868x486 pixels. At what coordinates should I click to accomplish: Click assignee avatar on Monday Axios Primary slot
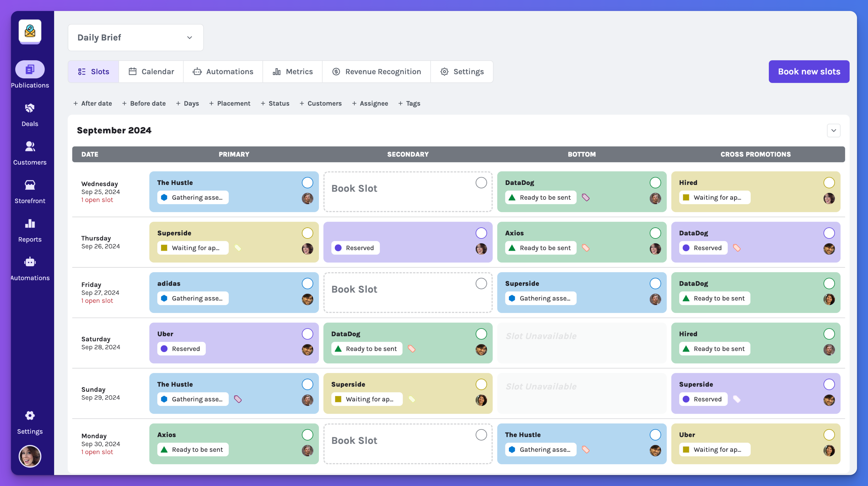pos(307,451)
